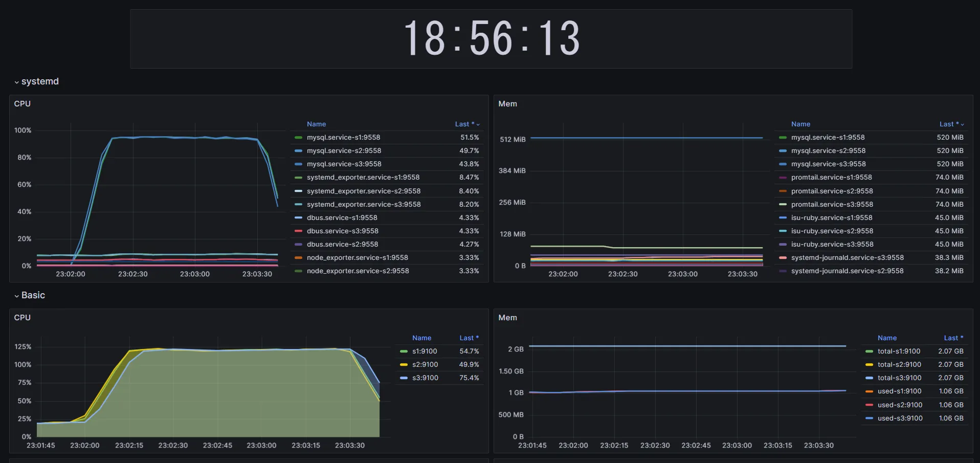Toggle s3:9100 series in Basic CPU legend
Image resolution: width=980 pixels, height=463 pixels.
[425, 378]
